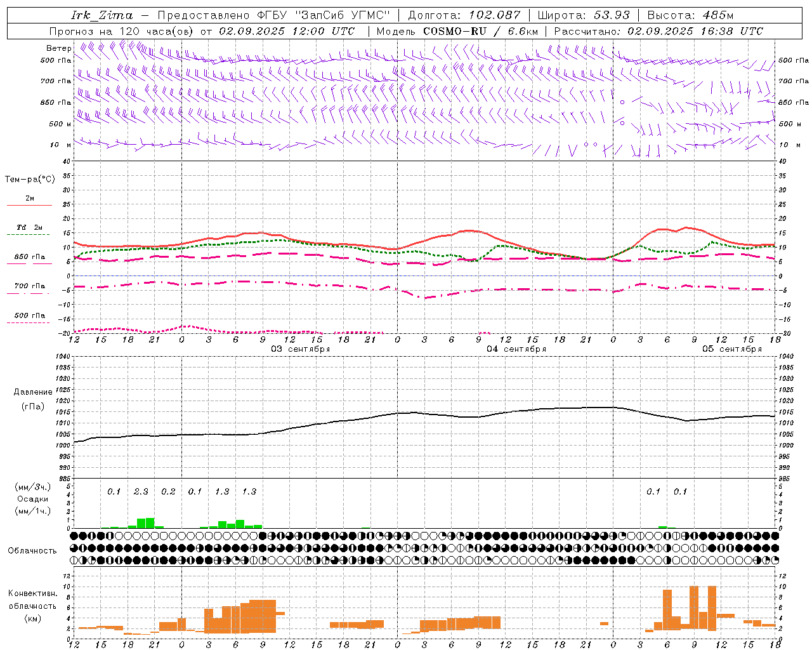Viewport: 812px width, 650px height.
Task: Click the 500 гПа temperature legend entry
Action: (x=29, y=315)
